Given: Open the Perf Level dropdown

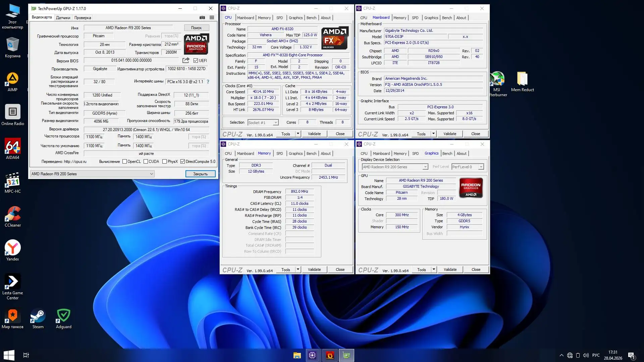Looking at the screenshot, I should tap(468, 167).
